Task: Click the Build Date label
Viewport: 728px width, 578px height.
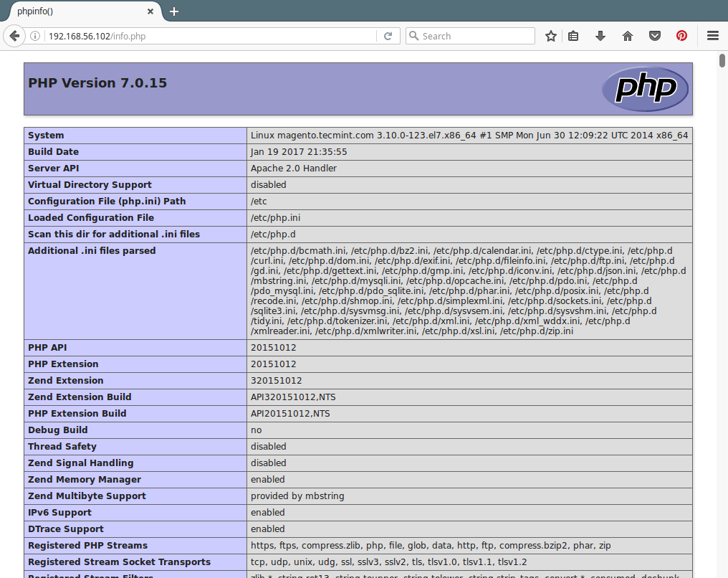Action: coord(54,152)
